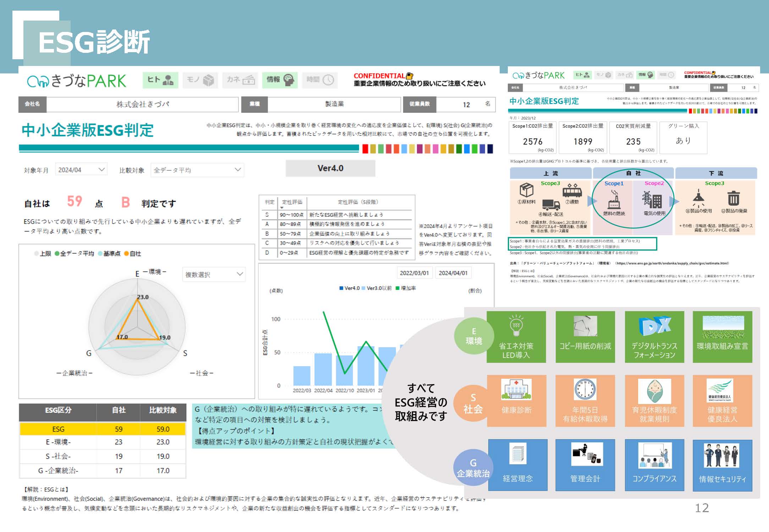Click the 省エネ対策 LED導入 tile
769x532 pixels.
[x=516, y=337]
